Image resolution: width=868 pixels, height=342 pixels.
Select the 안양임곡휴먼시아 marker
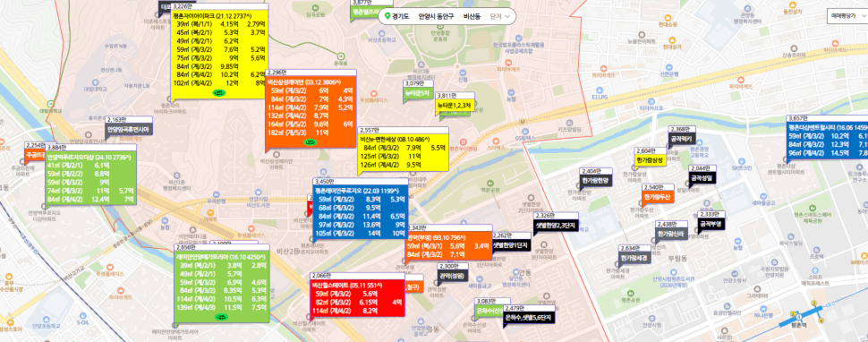(129, 130)
